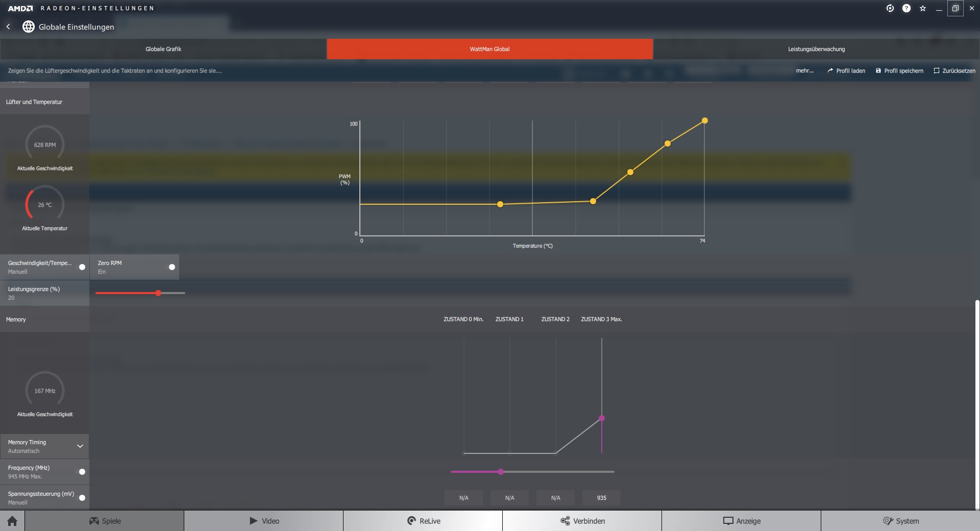Open the ReLive section
The height and width of the screenshot is (531, 980).
pyautogui.click(x=423, y=521)
